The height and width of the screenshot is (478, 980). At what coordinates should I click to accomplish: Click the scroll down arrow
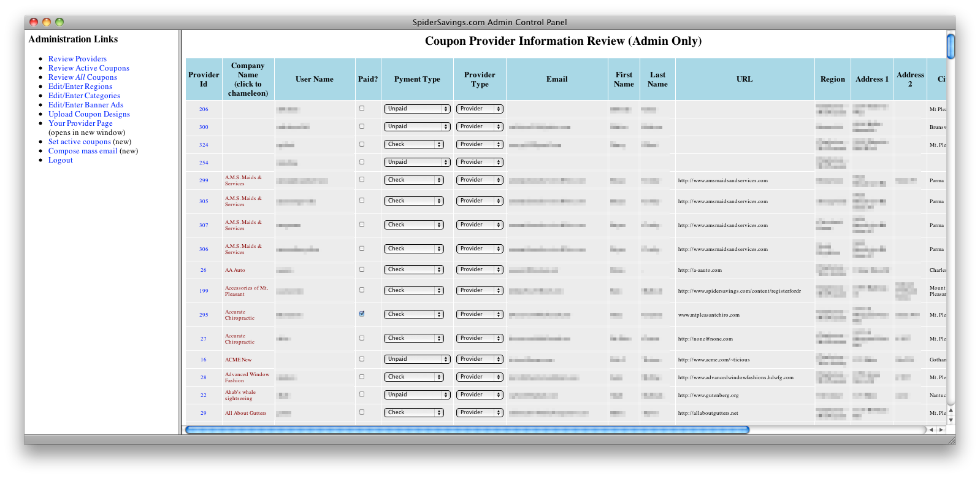[x=951, y=420]
